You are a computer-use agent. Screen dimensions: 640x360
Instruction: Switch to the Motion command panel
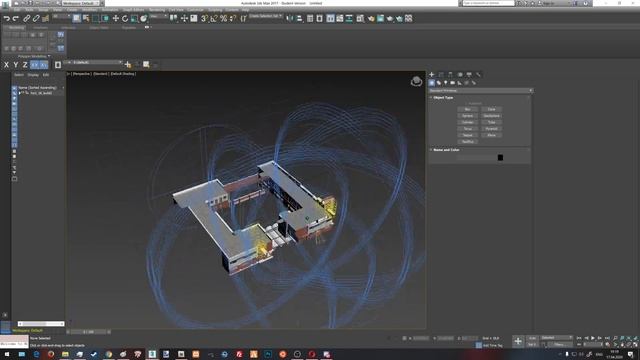(460, 75)
